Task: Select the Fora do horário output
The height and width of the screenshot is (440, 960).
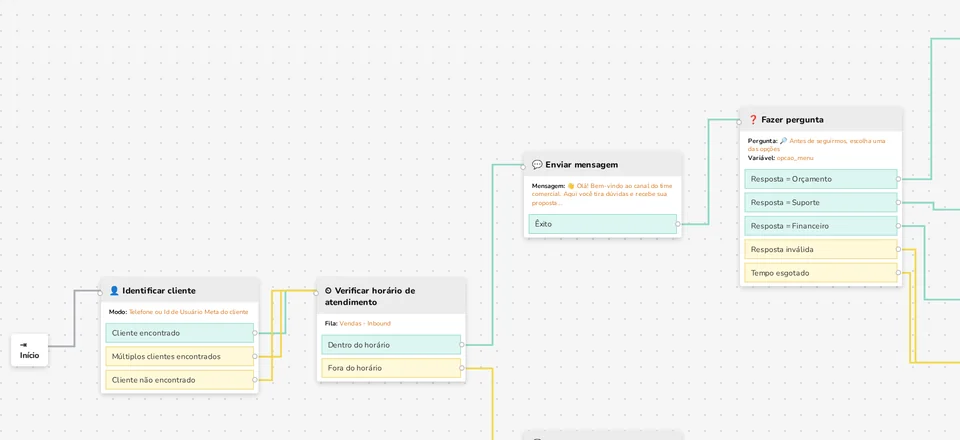Action: click(x=391, y=368)
